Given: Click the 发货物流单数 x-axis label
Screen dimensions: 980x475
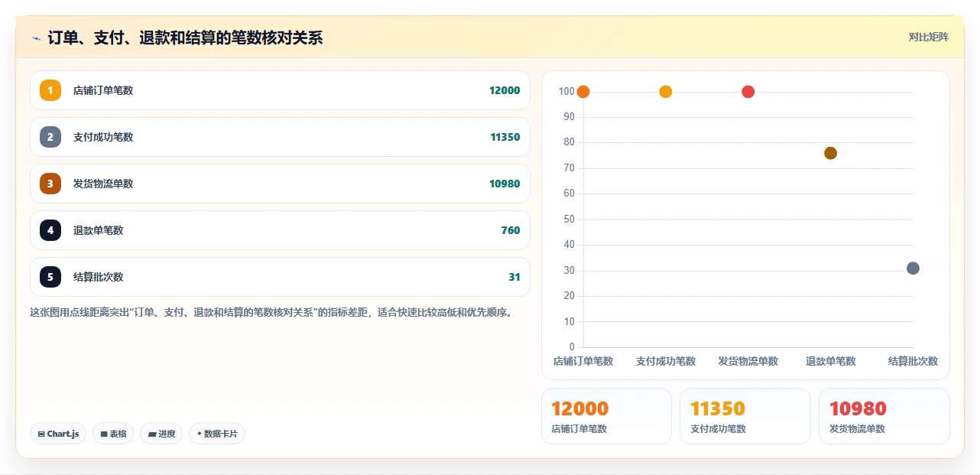Looking at the screenshot, I should [x=748, y=361].
